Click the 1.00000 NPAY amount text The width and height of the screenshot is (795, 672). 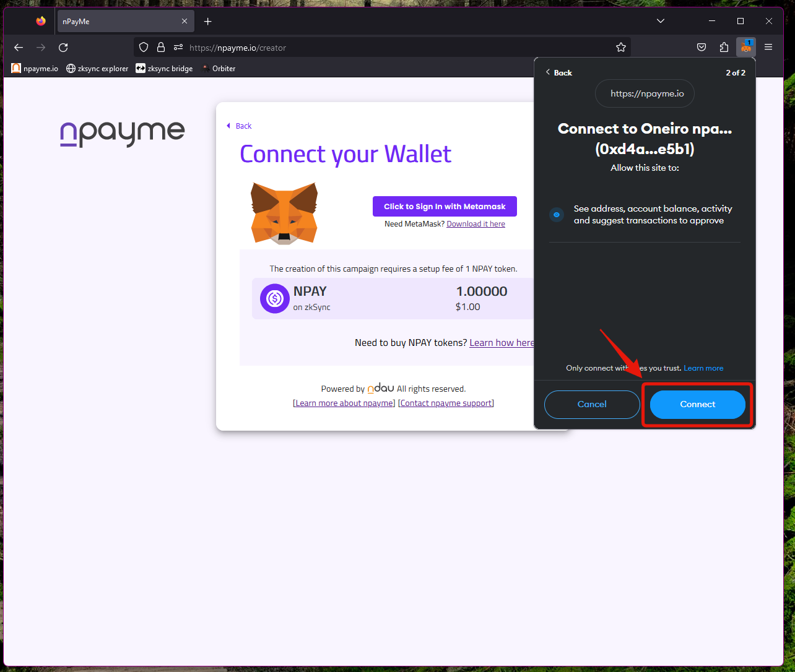coord(482,291)
